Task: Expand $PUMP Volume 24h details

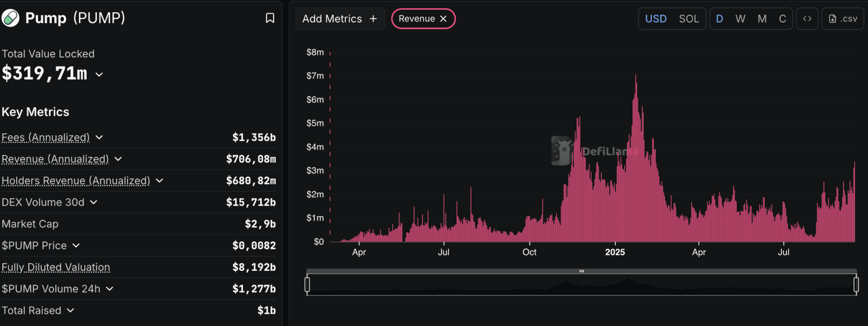Action: [109, 288]
